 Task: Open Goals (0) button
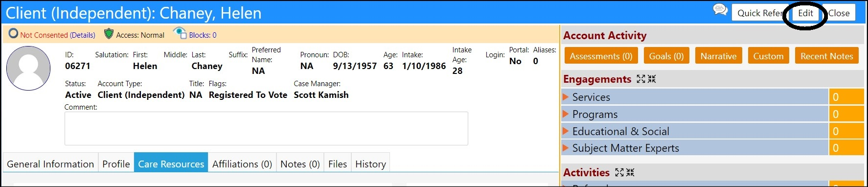666,56
